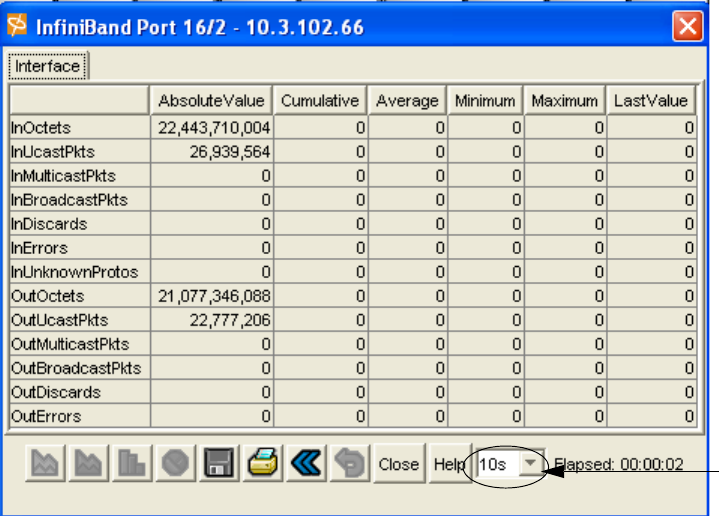Click the InfiniBand window title icon
This screenshot has width=719, height=516.
click(17, 26)
